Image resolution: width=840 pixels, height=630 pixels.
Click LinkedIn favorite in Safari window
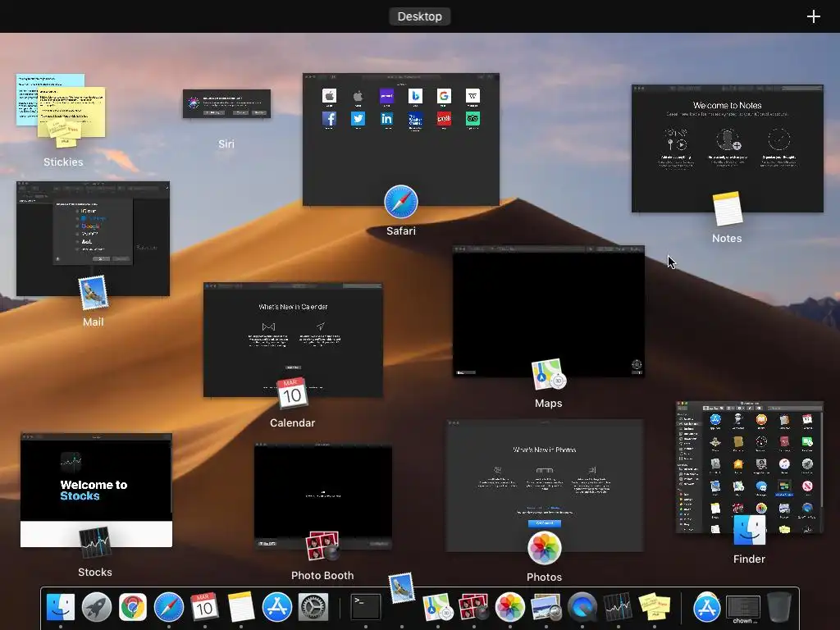click(387, 118)
